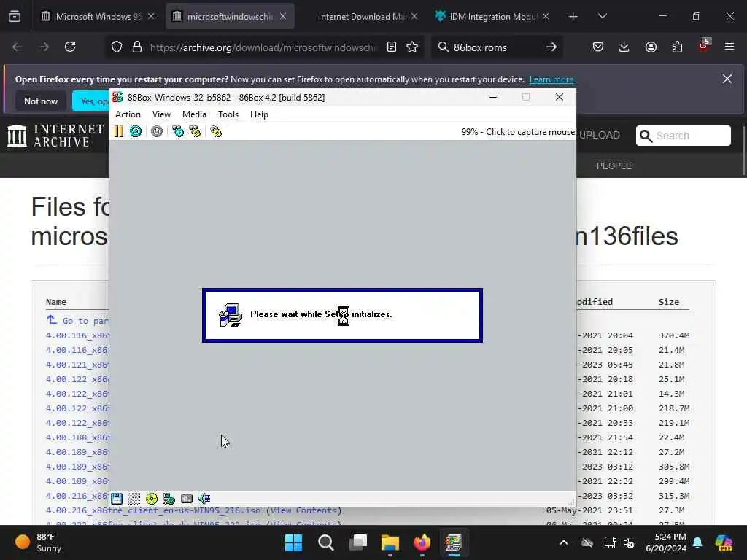The width and height of the screenshot is (747, 560).
Task: Open the Help menu in 86Box
Action: coord(259,114)
